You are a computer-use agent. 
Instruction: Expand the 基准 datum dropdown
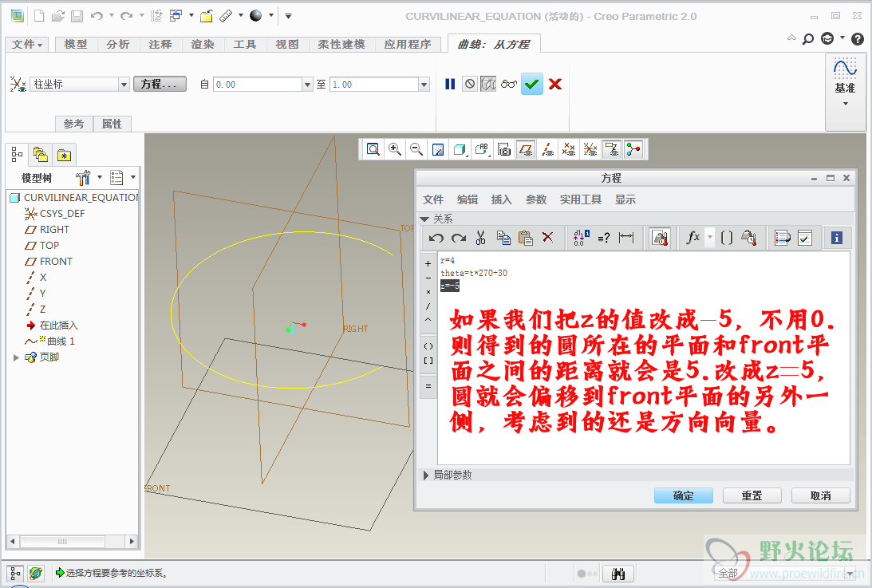[x=846, y=104]
